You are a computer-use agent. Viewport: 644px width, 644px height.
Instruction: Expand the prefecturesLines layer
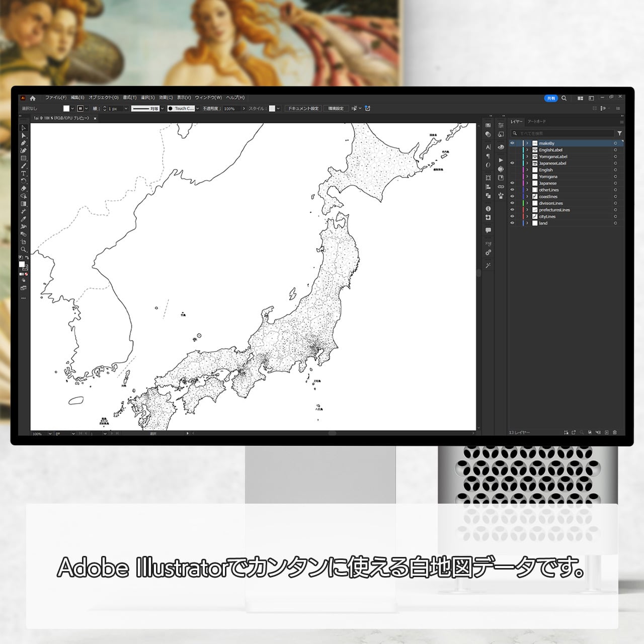click(x=527, y=210)
